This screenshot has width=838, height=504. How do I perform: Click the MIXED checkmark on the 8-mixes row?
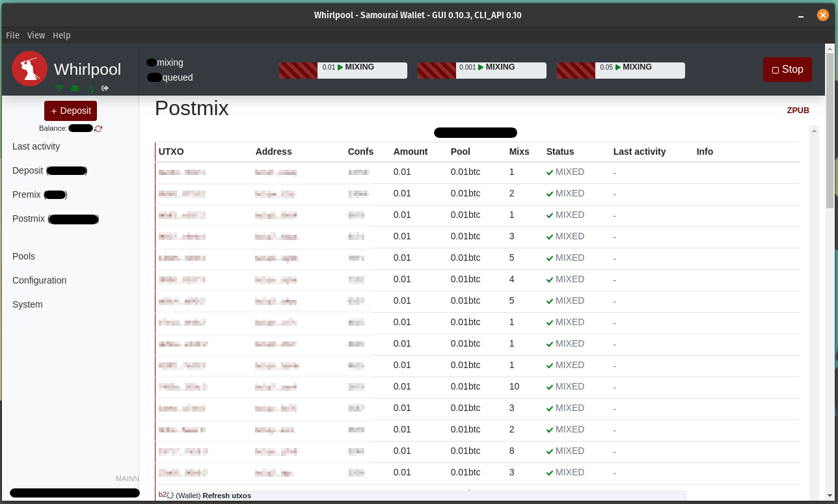click(550, 451)
